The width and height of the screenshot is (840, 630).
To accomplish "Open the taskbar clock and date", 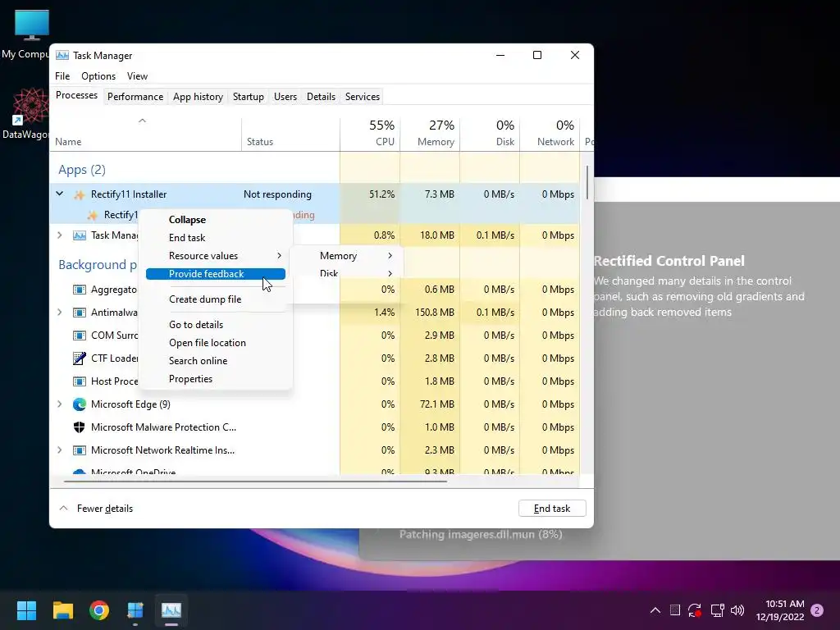I will (780, 610).
